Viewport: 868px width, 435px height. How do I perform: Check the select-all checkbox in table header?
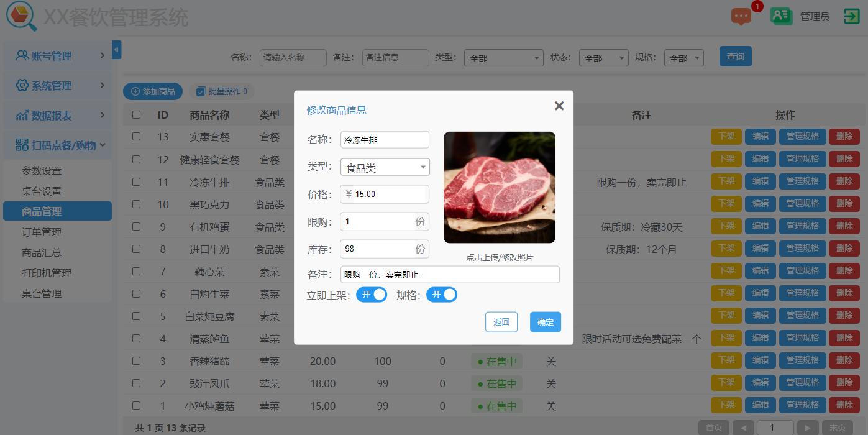tap(136, 115)
